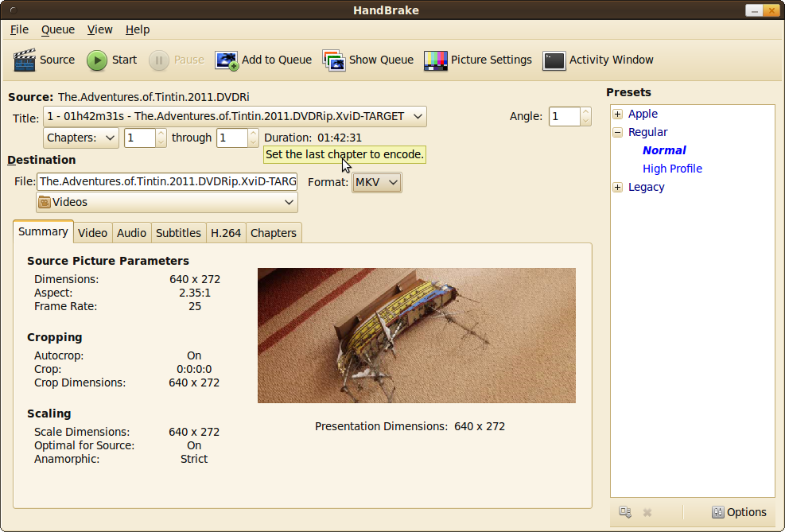Click the Apple preset category label
Image resolution: width=785 pixels, height=532 pixels.
pyautogui.click(x=643, y=114)
